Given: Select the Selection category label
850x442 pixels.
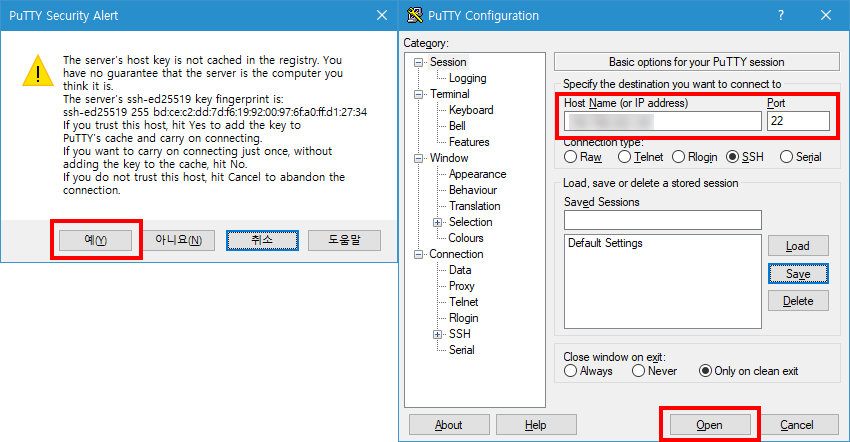Looking at the screenshot, I should click(471, 222).
